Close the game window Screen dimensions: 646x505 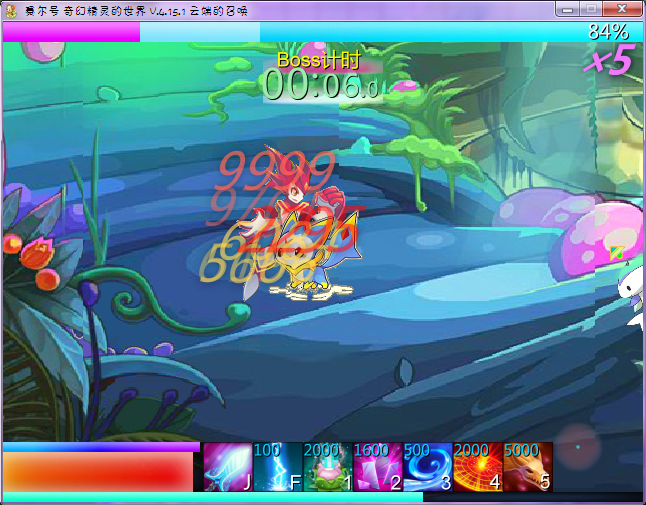(622, 9)
